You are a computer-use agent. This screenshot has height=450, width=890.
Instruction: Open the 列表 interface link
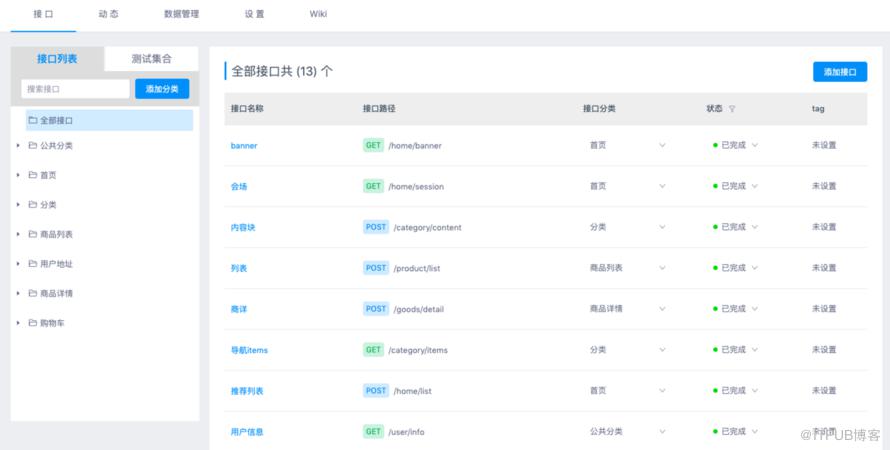(x=239, y=268)
